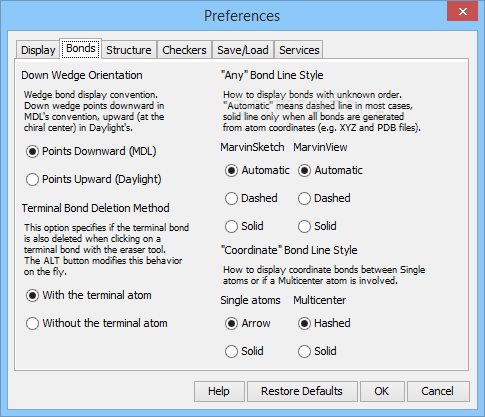The width and height of the screenshot is (485, 417).
Task: Click the Terminal Bond Deletion Method heading
Action: 96,208
